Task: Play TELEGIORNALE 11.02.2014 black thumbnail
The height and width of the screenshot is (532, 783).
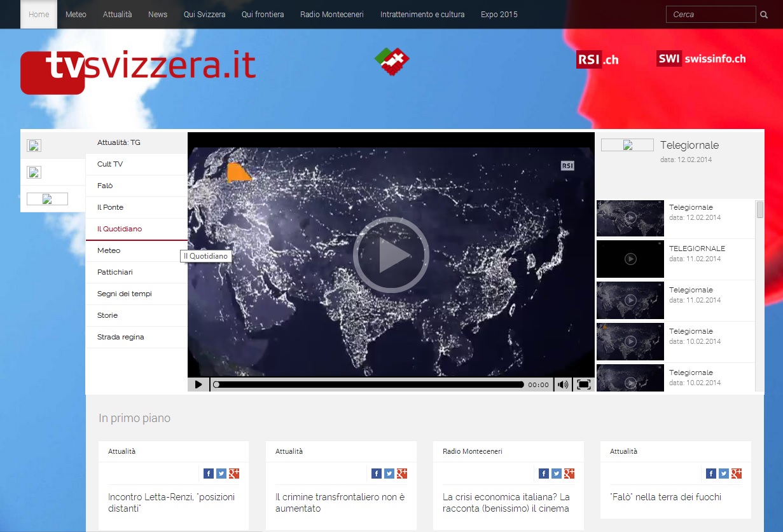Action: pyautogui.click(x=630, y=259)
